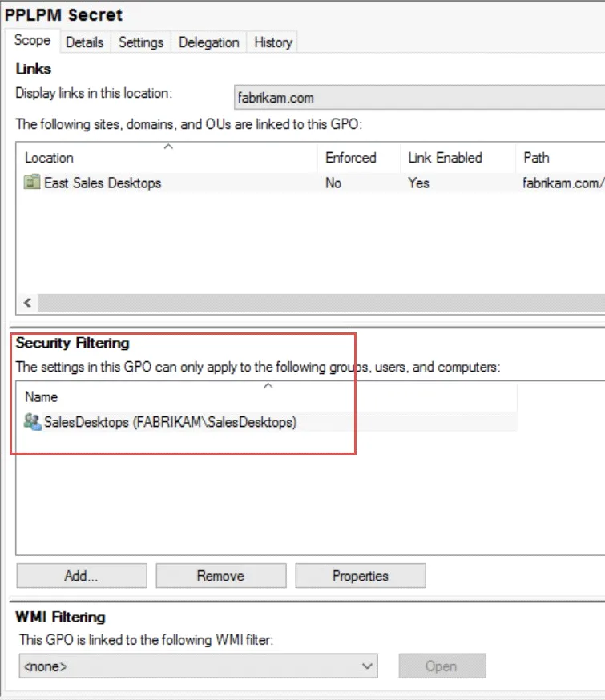View the History tab
The image size is (605, 700).
pos(273,42)
